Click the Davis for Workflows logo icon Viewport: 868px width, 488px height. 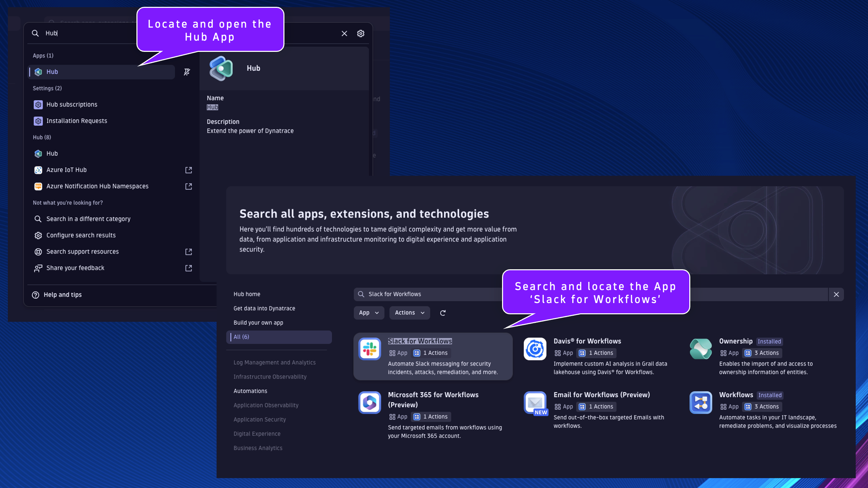point(535,349)
